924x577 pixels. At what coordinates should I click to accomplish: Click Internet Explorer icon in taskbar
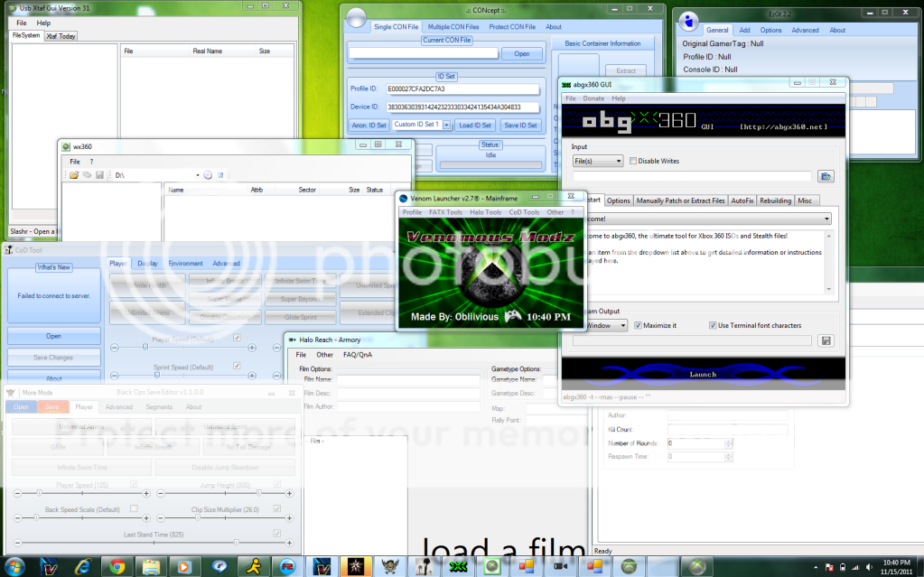pyautogui.click(x=83, y=565)
